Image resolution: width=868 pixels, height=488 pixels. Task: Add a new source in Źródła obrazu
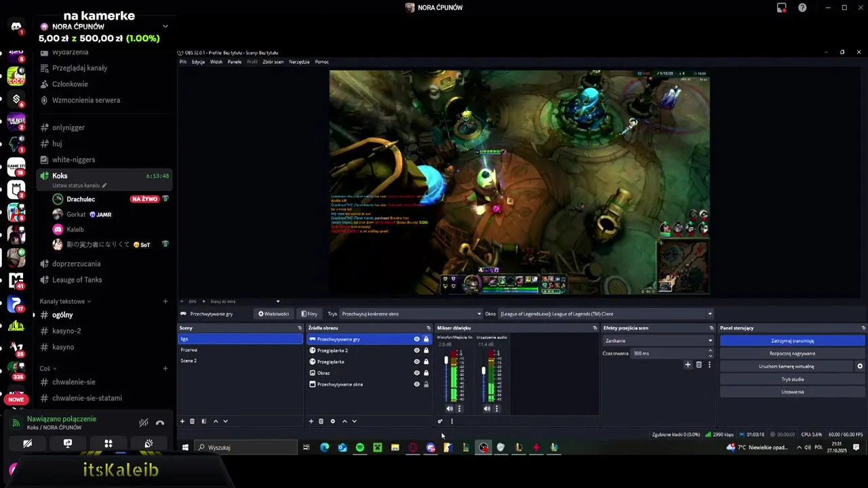pyautogui.click(x=311, y=421)
